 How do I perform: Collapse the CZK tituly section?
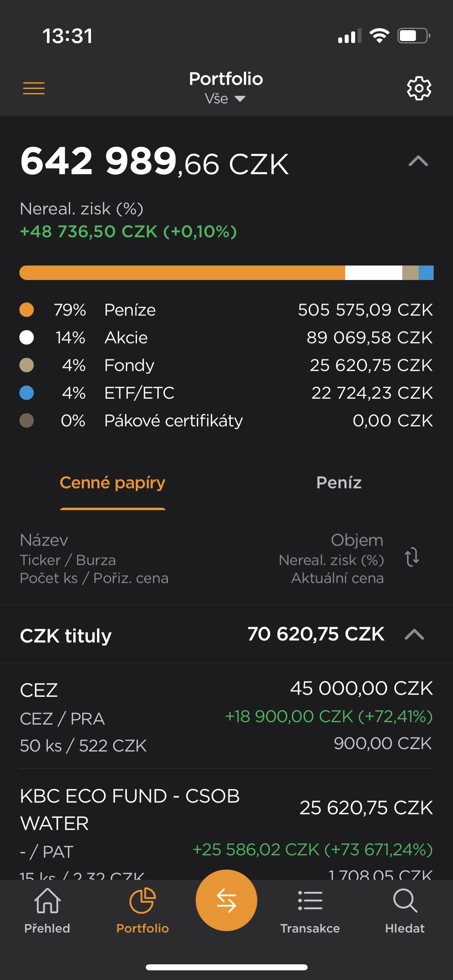[414, 634]
